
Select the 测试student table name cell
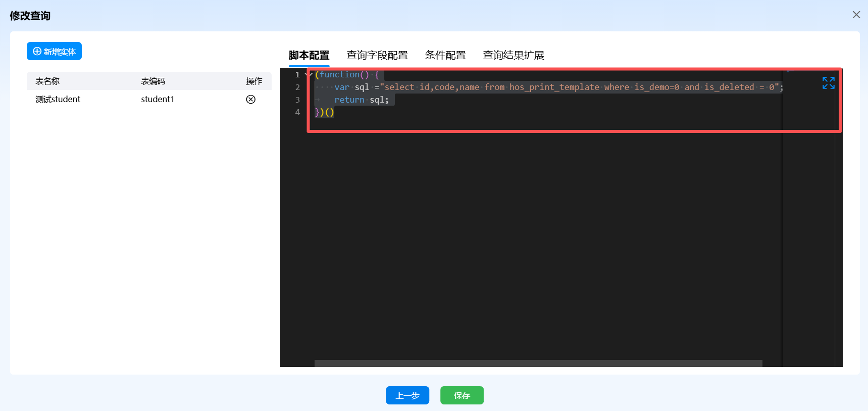58,100
